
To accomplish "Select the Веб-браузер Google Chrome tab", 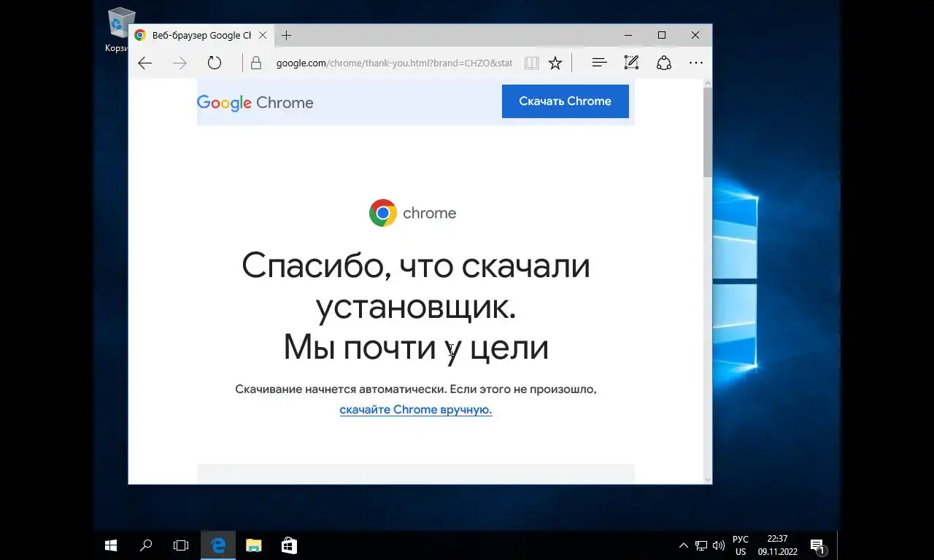I will [201, 35].
